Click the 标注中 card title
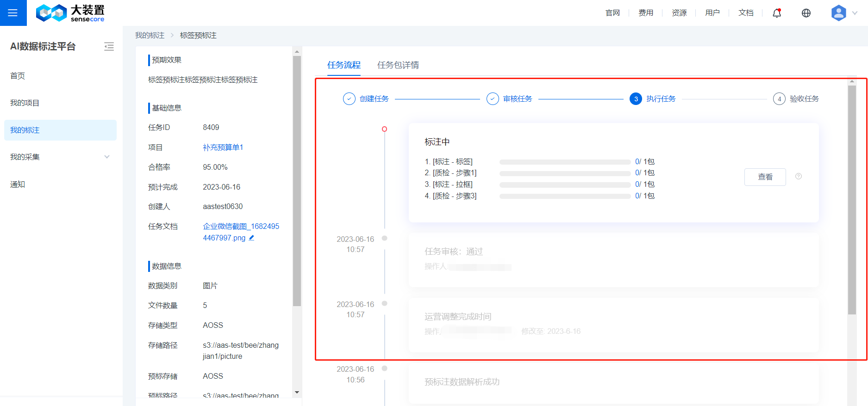Screen dimensions: 868x406 click(437, 142)
